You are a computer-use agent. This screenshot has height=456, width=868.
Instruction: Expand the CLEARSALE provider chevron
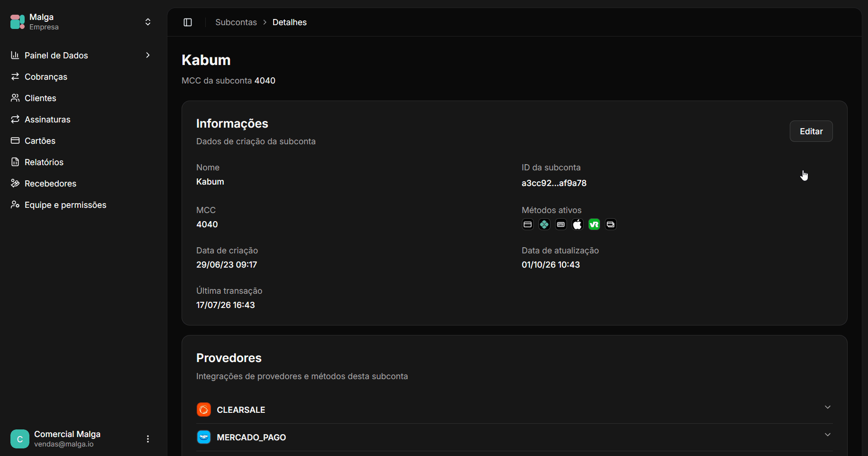828,407
